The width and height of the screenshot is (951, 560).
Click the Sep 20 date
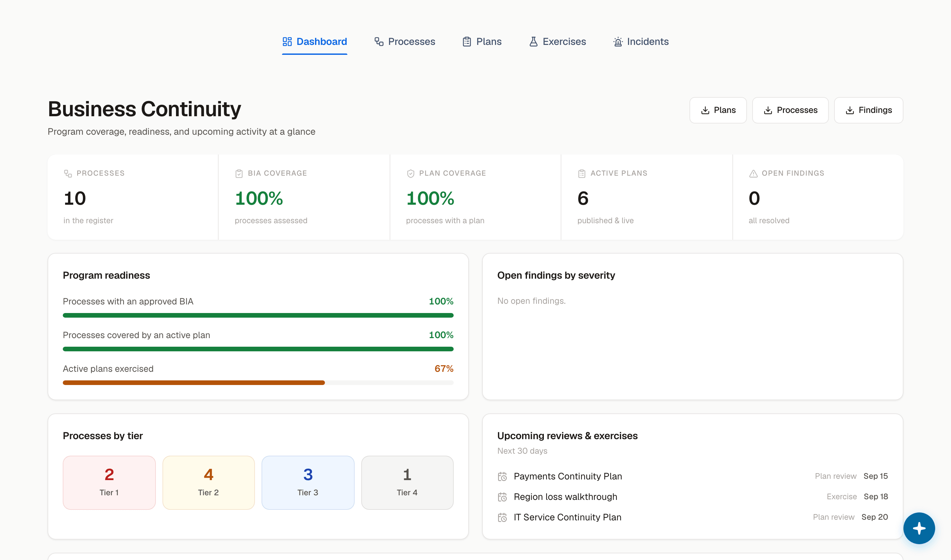[875, 517]
